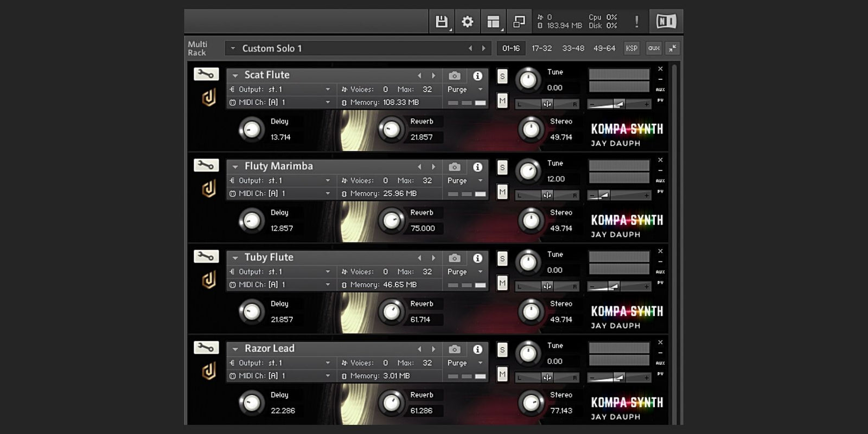Mute the Fluty Marimba instrument
The image size is (868, 434).
[x=502, y=192]
